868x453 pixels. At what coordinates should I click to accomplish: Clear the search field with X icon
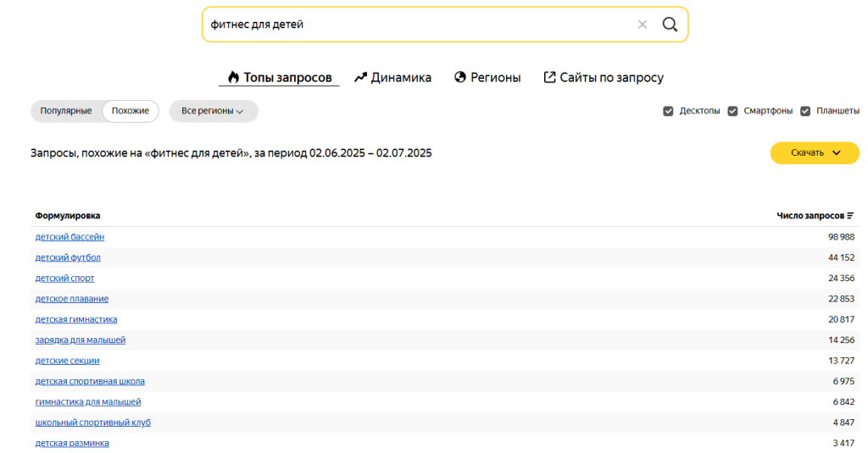point(643,25)
